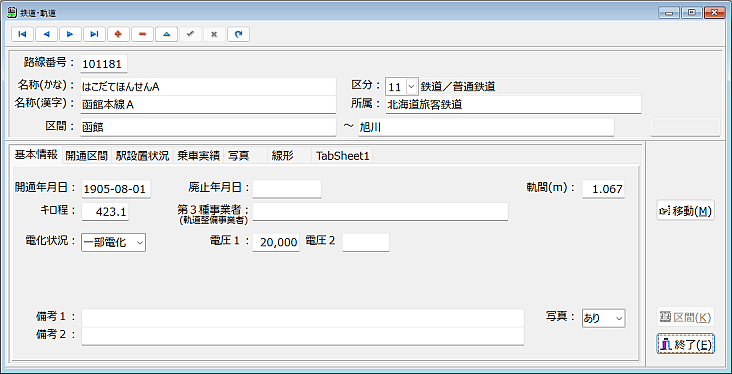Click the 名称(漢字) field 函館本線A
The width and height of the screenshot is (732, 374).
208,105
